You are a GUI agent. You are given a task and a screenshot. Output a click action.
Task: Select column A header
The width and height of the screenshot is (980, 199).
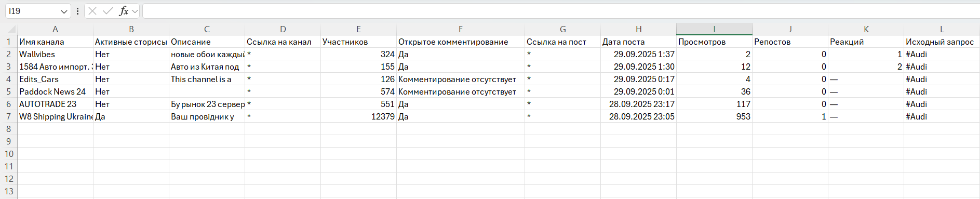coord(55,29)
